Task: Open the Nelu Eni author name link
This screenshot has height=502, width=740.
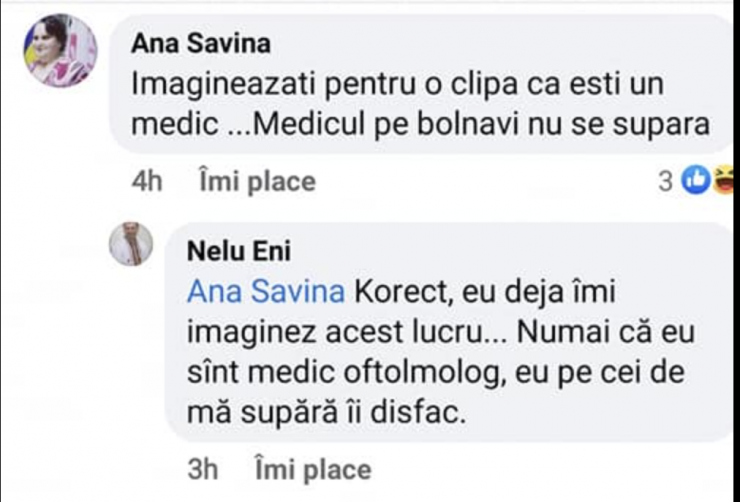Action: tap(239, 251)
